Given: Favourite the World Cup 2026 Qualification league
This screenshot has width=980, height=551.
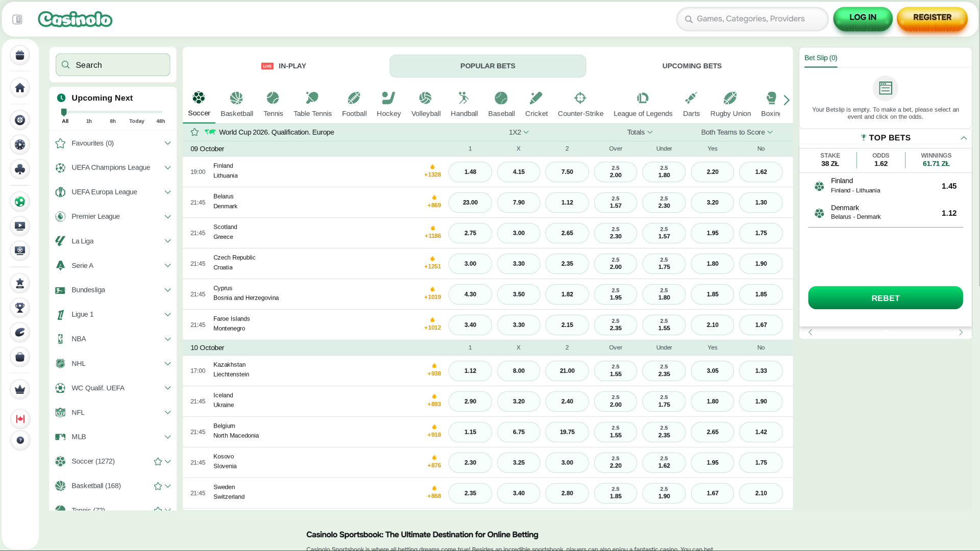Looking at the screenshot, I should 194,132.
